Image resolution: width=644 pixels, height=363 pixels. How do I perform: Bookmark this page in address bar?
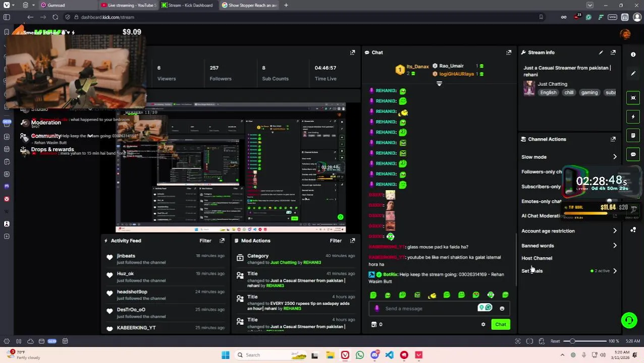pos(541,17)
